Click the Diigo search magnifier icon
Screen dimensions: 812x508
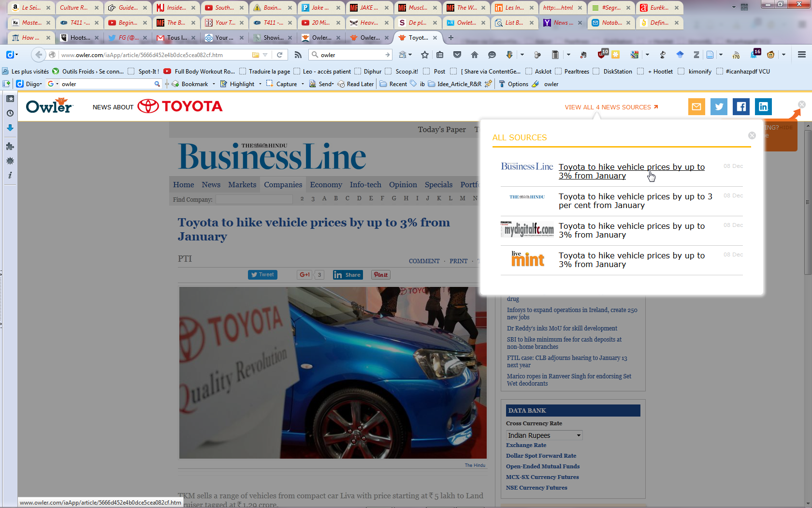tap(157, 84)
